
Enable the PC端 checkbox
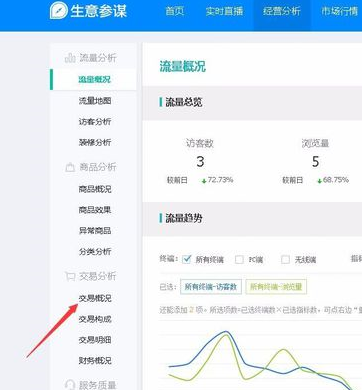[x=239, y=259]
